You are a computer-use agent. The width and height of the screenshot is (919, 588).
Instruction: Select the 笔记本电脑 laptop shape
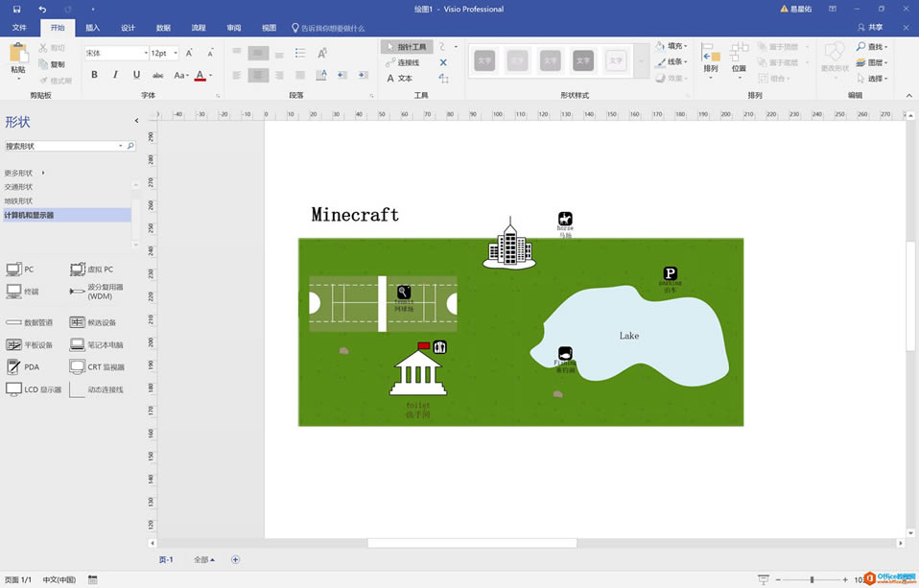click(x=96, y=344)
